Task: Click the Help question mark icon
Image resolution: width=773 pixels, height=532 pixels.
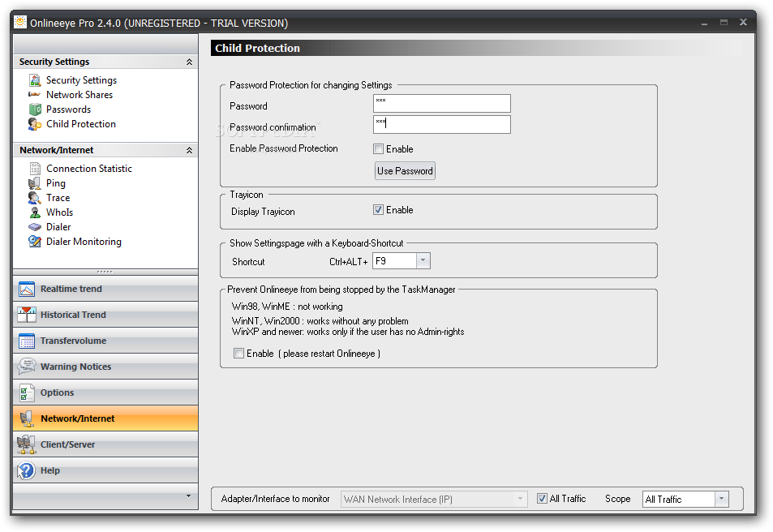Action: pyautogui.click(x=27, y=470)
